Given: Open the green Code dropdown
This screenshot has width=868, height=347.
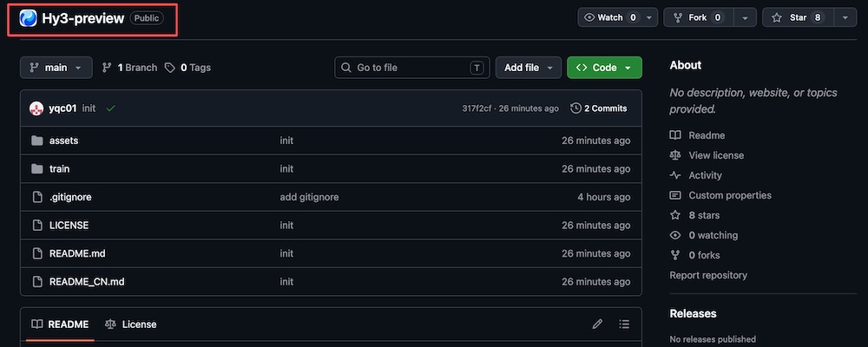Looking at the screenshot, I should point(604,68).
